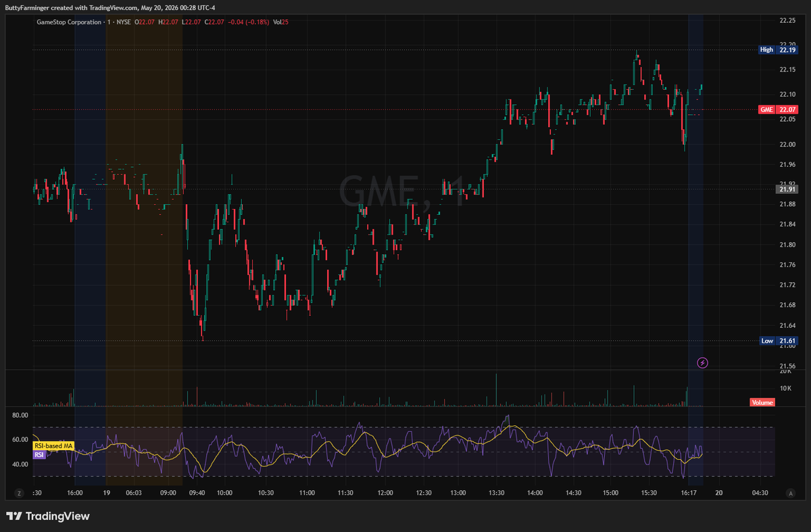
Task: Select the GME 22.07 last price label
Action: pyautogui.click(x=778, y=110)
